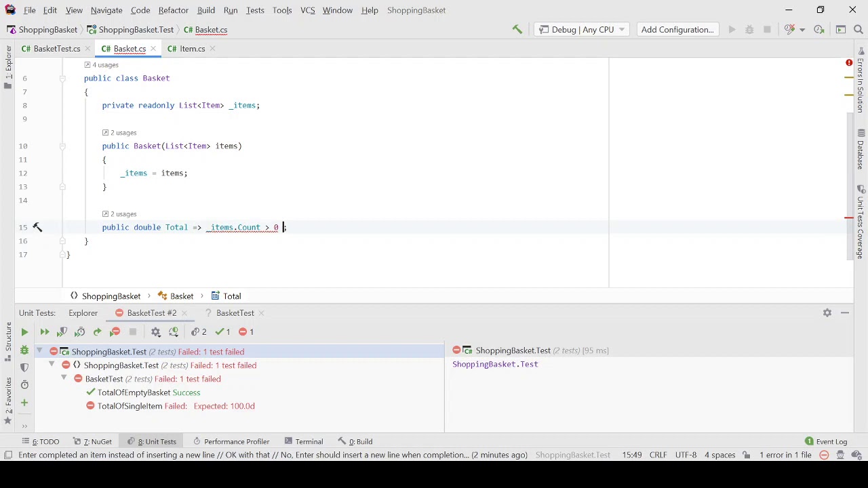Open unit test panel settings gear
The height and width of the screenshot is (488, 868).
[x=827, y=312]
